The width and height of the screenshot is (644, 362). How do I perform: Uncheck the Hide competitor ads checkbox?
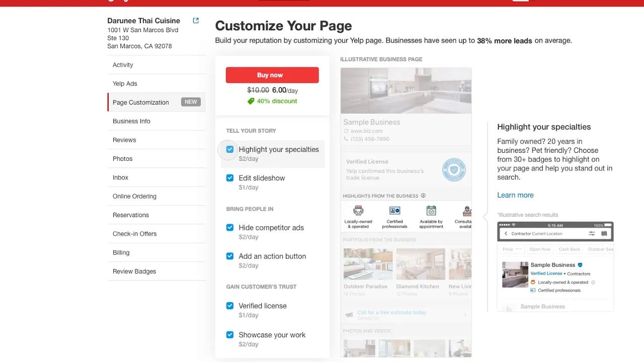(230, 227)
